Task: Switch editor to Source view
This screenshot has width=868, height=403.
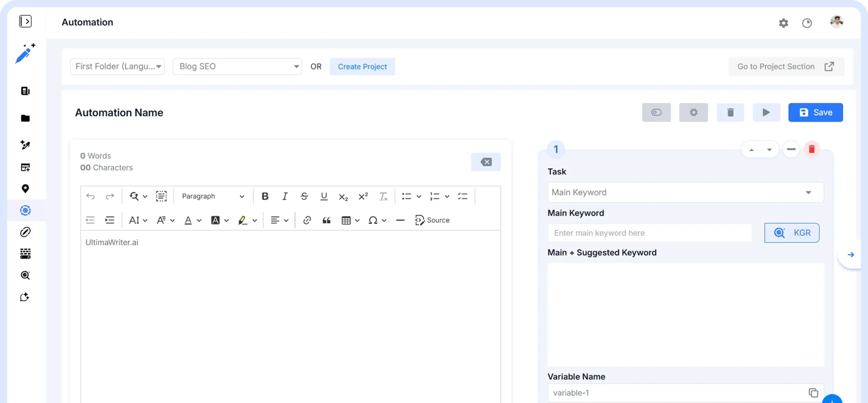Action: [x=432, y=220]
